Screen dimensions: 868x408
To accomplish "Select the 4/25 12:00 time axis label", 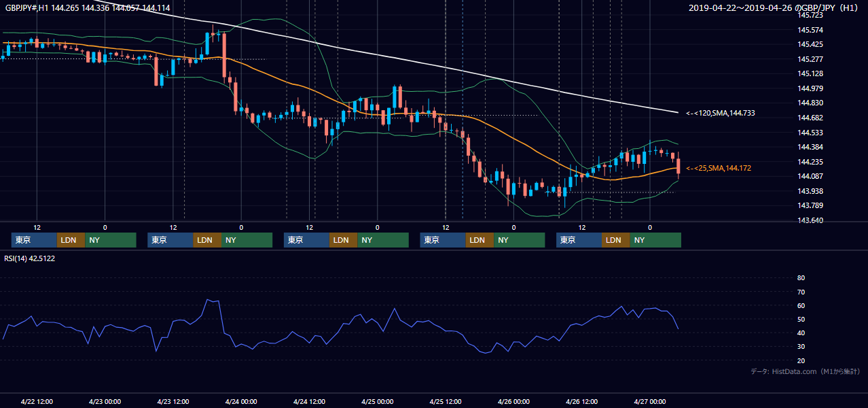I will coord(446,401).
